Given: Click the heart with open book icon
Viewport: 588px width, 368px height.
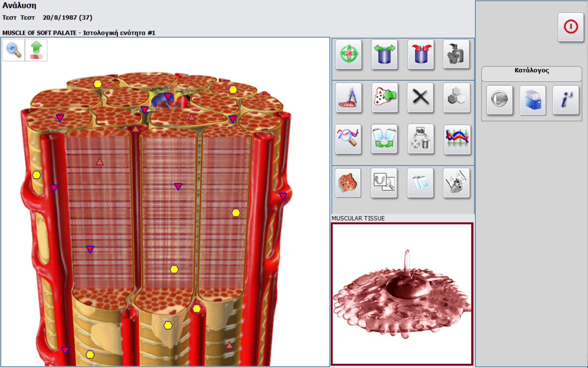Looking at the screenshot, I should coord(456,183).
